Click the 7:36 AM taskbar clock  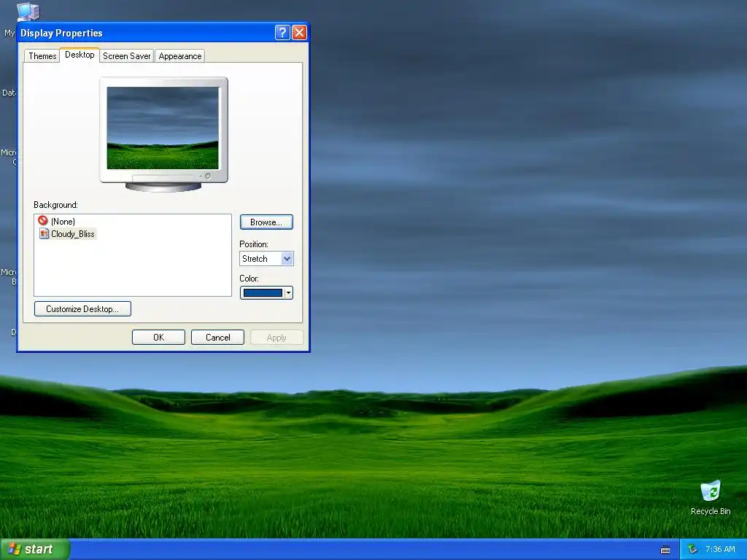coord(720,550)
